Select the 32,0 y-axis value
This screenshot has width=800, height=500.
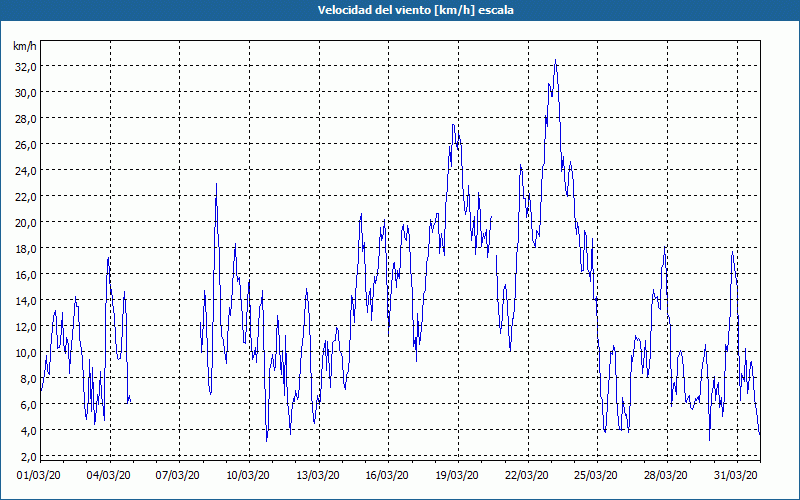(25, 67)
